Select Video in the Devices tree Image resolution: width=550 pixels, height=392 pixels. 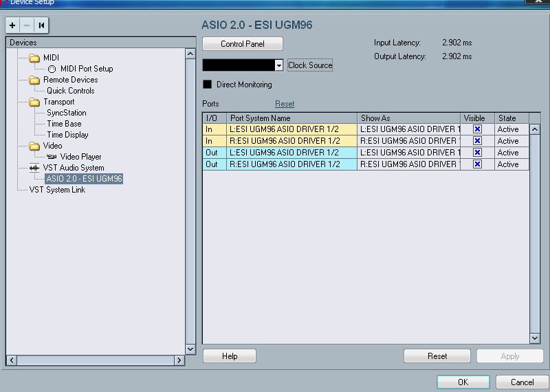tap(53, 146)
